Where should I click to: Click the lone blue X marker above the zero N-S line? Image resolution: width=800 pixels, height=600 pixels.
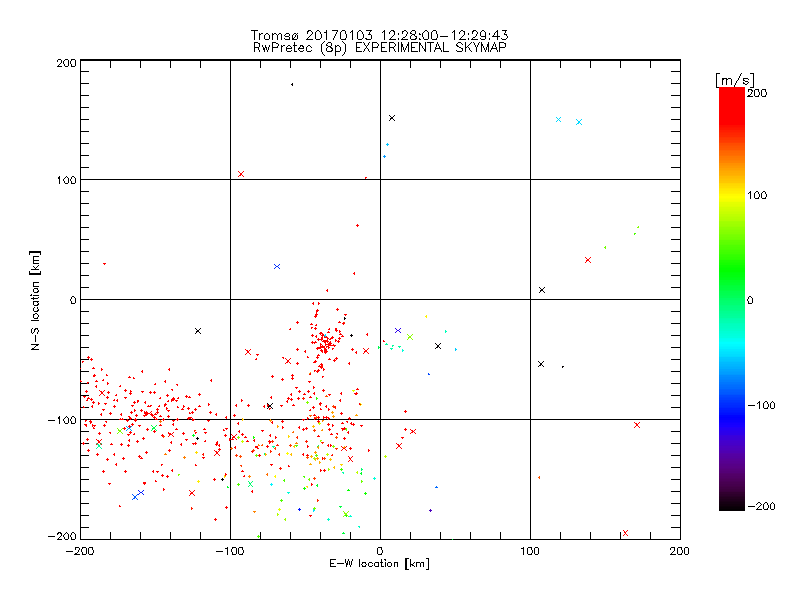[x=277, y=266]
